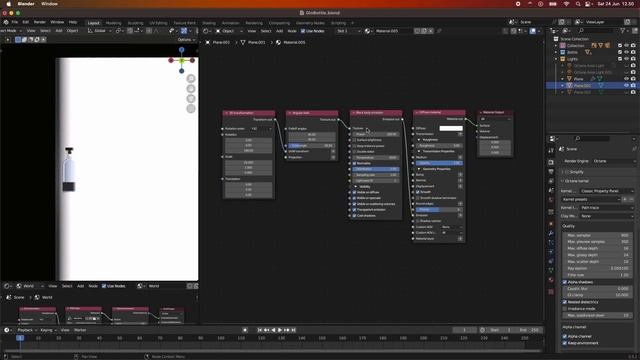Toggle Cast shadows checkbox
Viewport: 640px width, 360px height.
[354, 216]
